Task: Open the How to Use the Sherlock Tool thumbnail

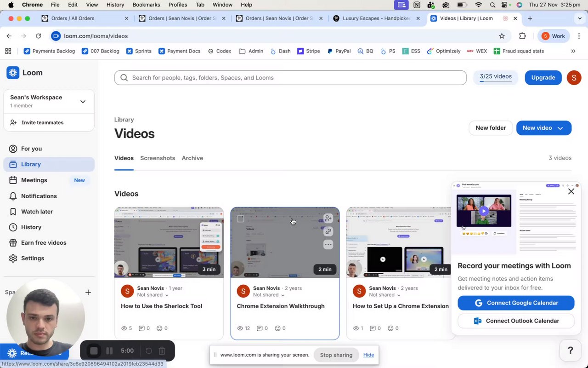Action: 169,242
